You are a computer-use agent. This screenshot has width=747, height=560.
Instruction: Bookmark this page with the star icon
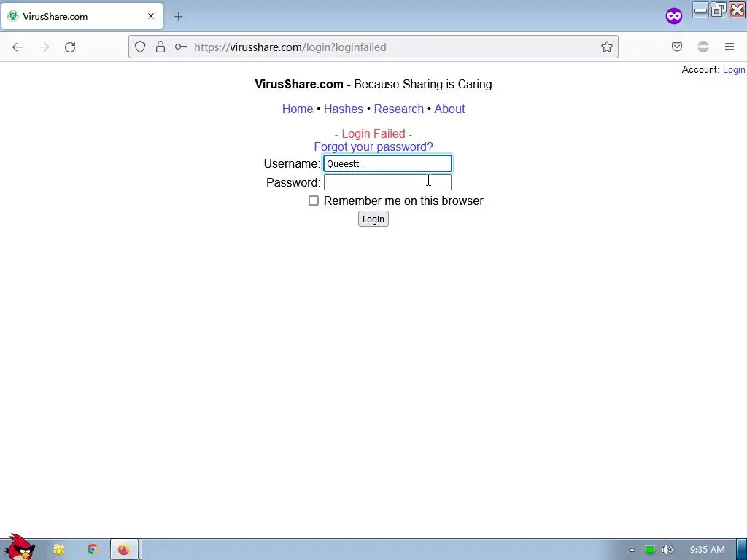coord(606,47)
